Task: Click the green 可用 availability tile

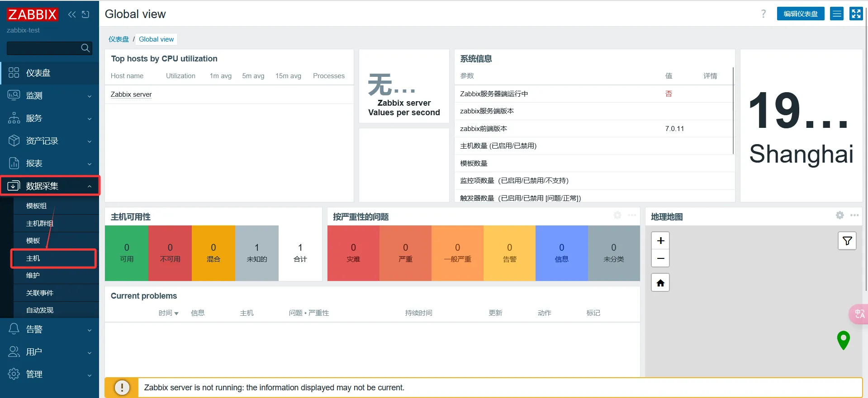Action: coord(127,253)
